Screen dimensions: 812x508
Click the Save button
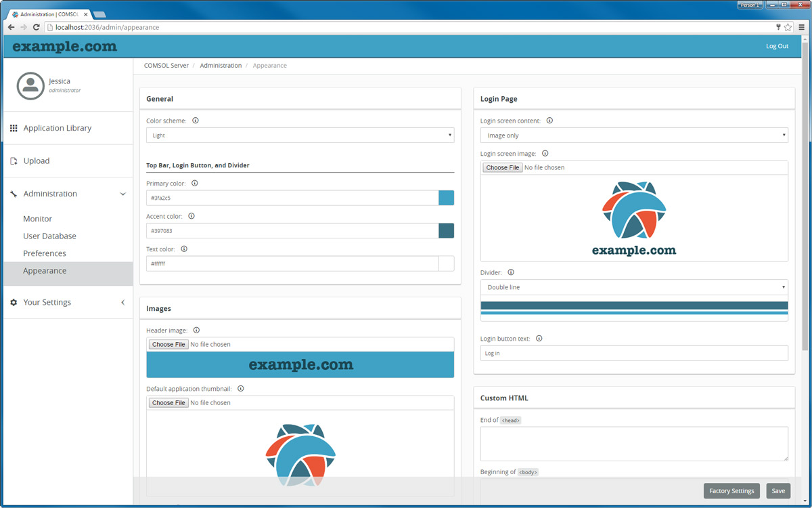(778, 491)
